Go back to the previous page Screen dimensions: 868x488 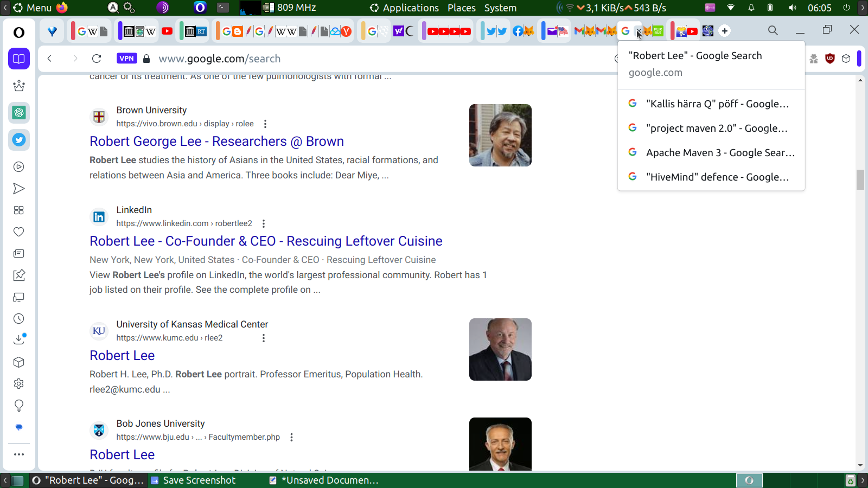tap(49, 59)
